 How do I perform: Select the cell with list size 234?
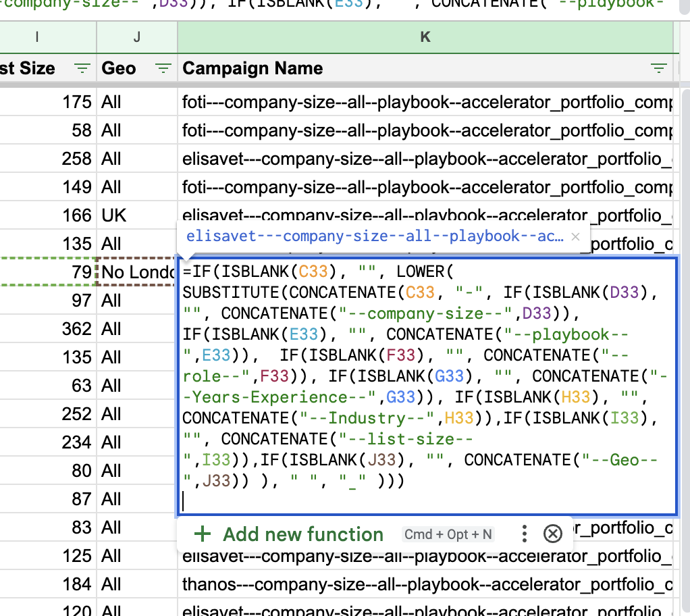pyautogui.click(x=48, y=442)
